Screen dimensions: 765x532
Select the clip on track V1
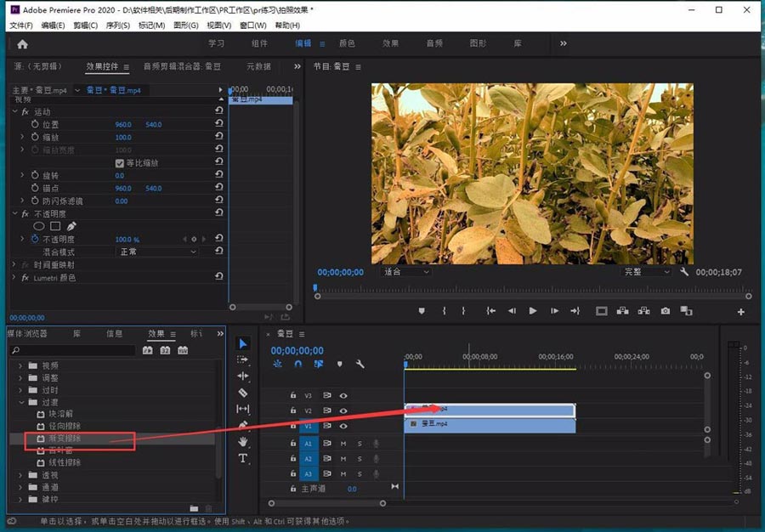click(x=490, y=426)
